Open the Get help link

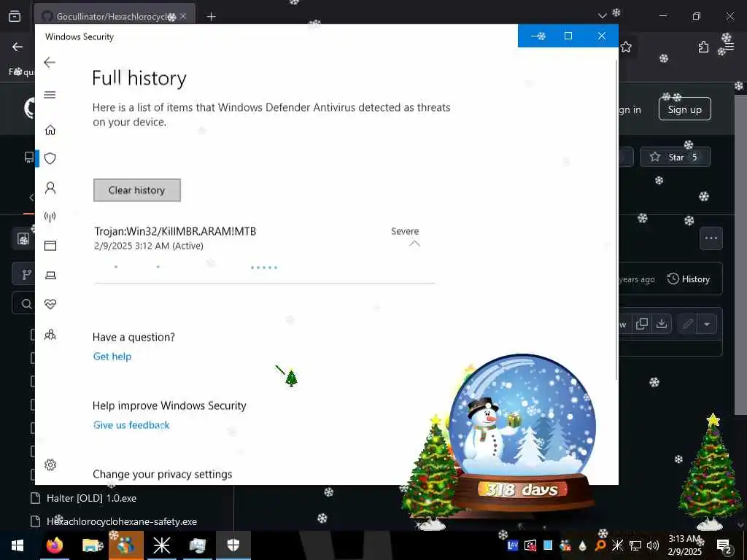coord(112,356)
